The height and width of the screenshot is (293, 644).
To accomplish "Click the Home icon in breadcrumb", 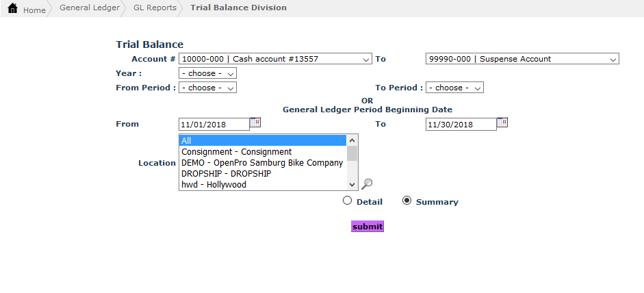I will click(12, 9).
